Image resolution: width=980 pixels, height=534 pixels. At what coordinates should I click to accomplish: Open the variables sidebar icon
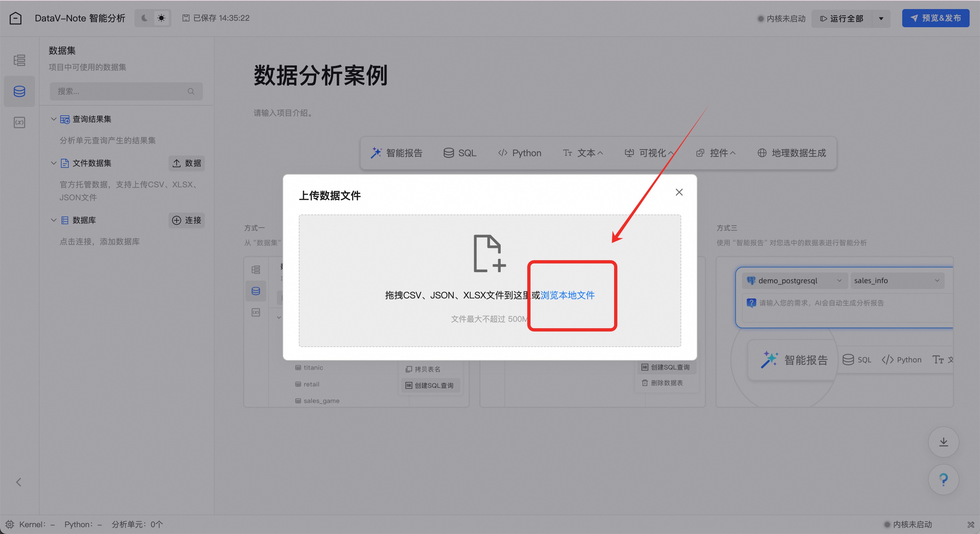click(19, 122)
